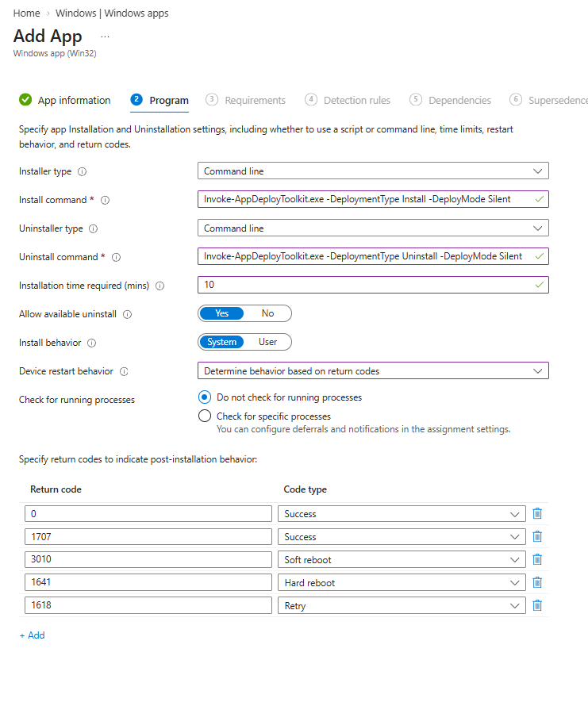
Task: Go to Windows | Windows apps breadcrumb
Action: pyautogui.click(x=112, y=13)
